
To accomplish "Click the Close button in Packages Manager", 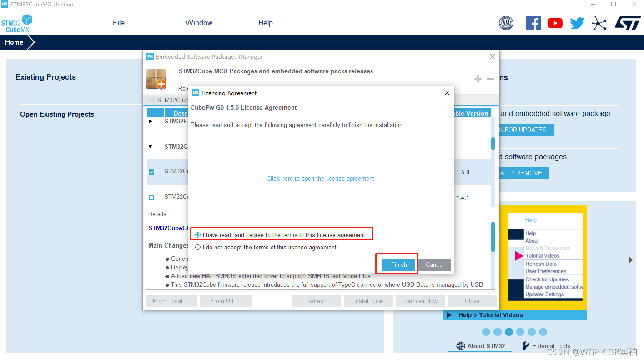I will (472, 301).
